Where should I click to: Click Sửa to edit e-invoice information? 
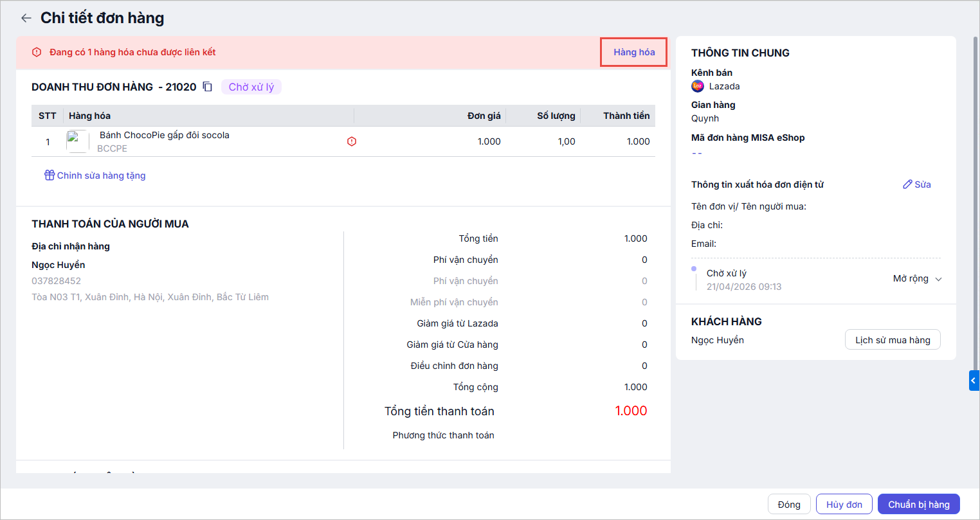tap(923, 184)
